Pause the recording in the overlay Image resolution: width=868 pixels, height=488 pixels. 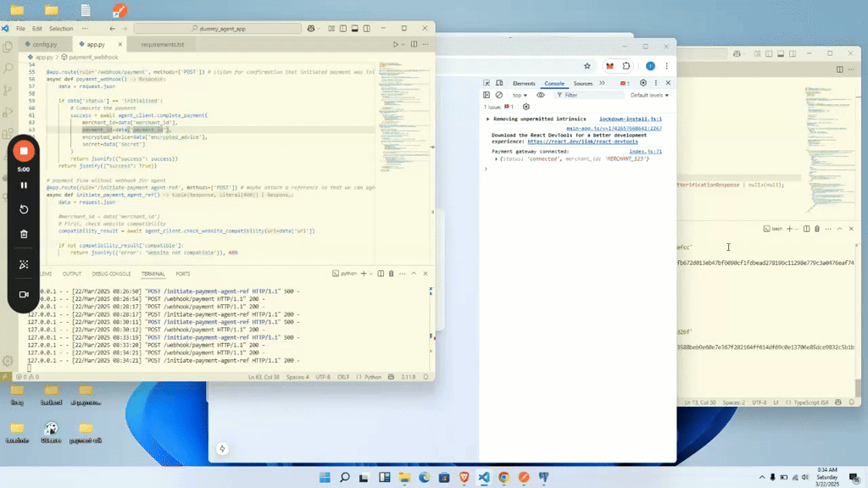[24, 185]
